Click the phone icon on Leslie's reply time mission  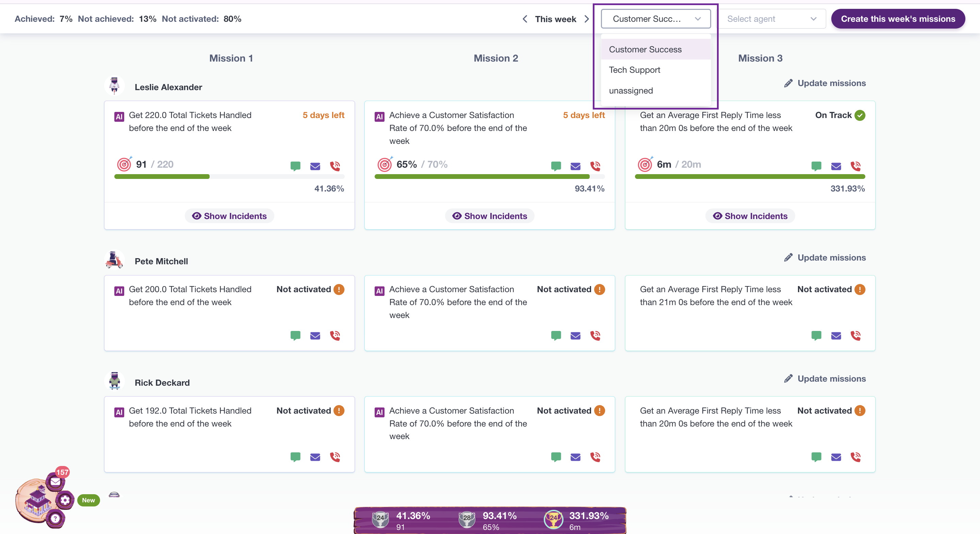[x=855, y=166]
